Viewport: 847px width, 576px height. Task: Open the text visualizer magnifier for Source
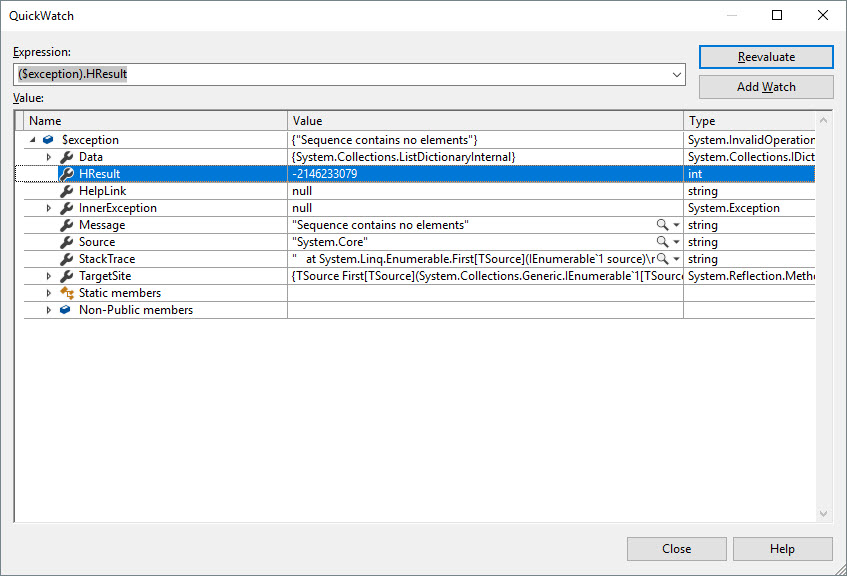click(x=662, y=242)
